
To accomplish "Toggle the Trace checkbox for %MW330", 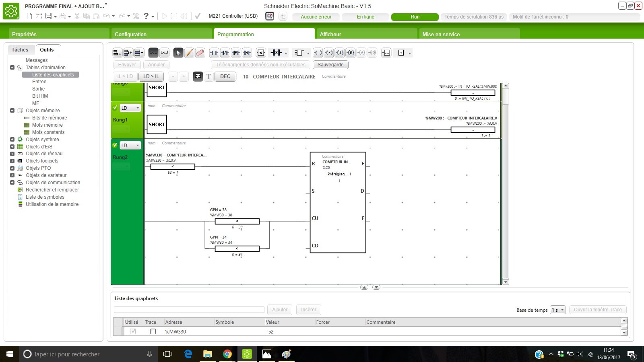I will (153, 331).
